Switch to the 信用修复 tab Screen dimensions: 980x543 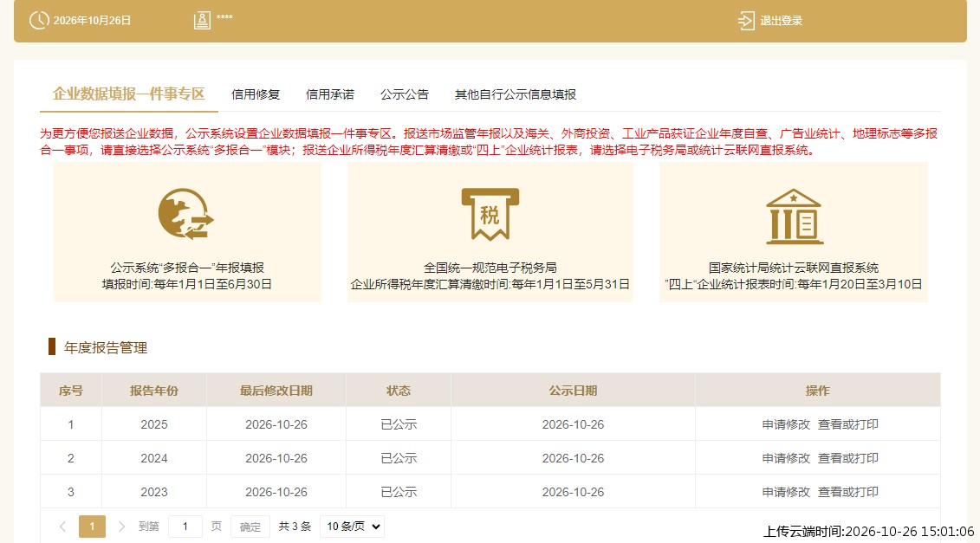(x=256, y=94)
